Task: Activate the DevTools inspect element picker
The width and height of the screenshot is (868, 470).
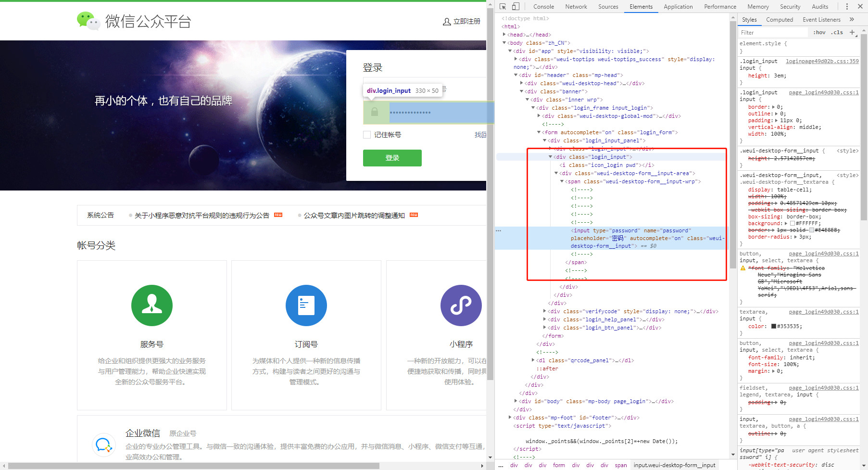Action: pyautogui.click(x=503, y=6)
